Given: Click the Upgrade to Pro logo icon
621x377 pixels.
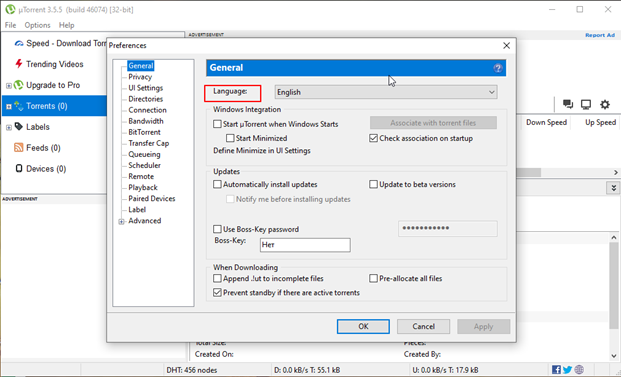Looking at the screenshot, I should click(19, 85).
